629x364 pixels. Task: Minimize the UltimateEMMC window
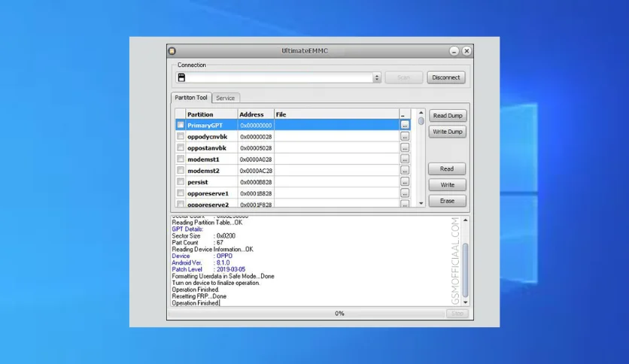pyautogui.click(x=454, y=51)
